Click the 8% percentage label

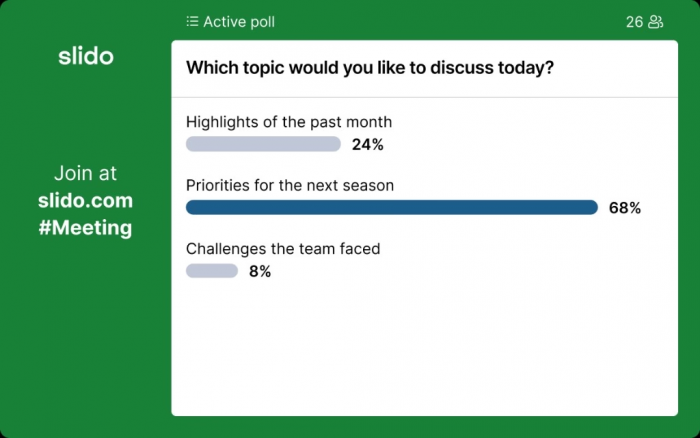260,271
